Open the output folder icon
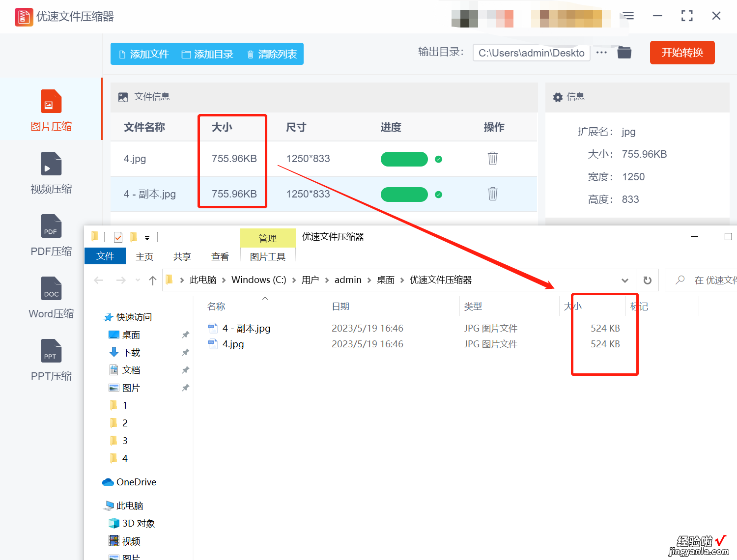This screenshot has width=737, height=560. (x=624, y=52)
